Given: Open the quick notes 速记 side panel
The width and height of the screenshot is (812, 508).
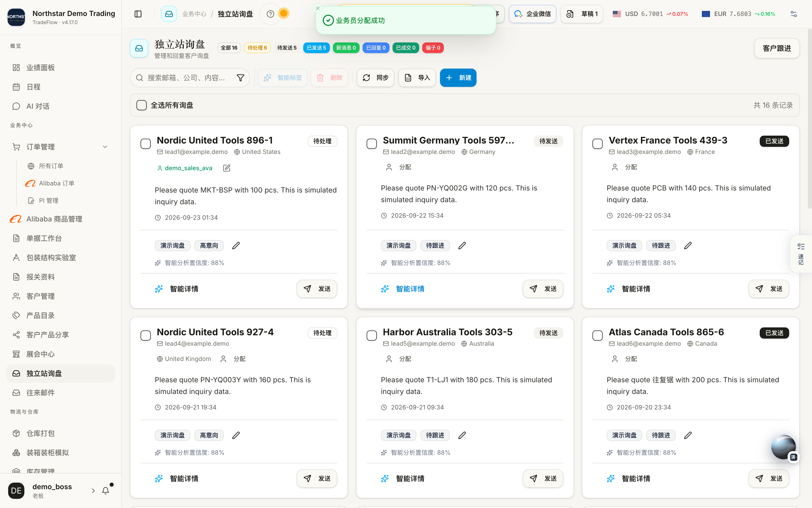Looking at the screenshot, I should [801, 254].
